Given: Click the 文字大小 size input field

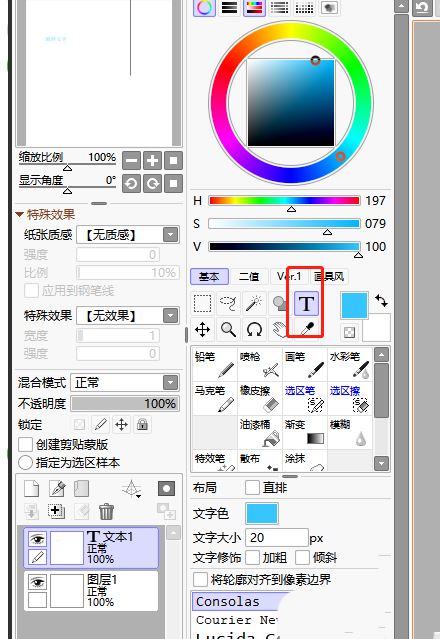Looking at the screenshot, I should (x=277, y=538).
